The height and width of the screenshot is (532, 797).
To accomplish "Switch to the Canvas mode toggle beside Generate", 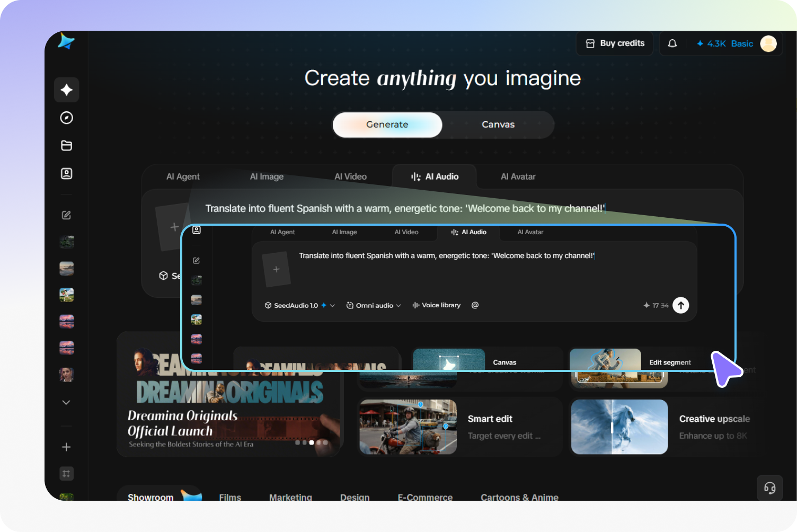I will [498, 125].
